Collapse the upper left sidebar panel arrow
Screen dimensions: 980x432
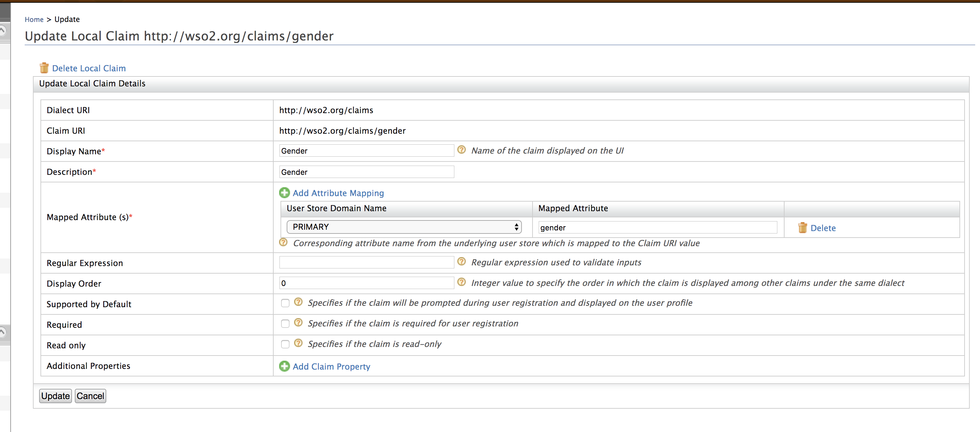coord(3,30)
